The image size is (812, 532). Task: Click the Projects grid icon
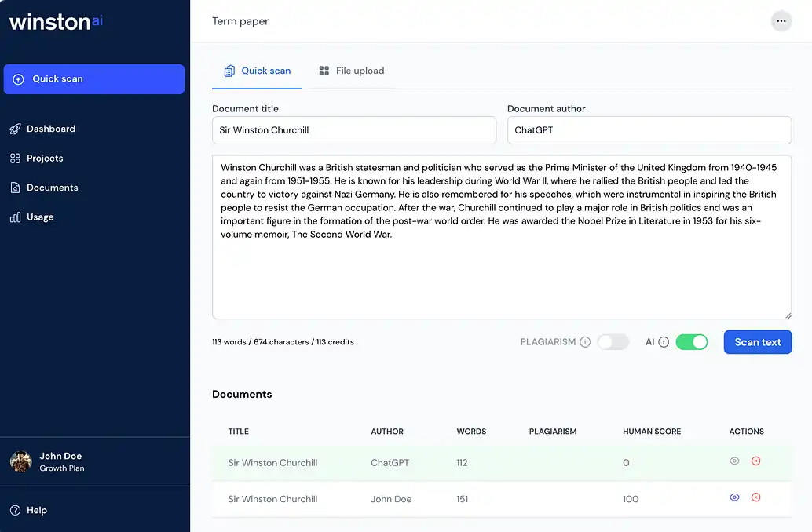pyautogui.click(x=16, y=159)
